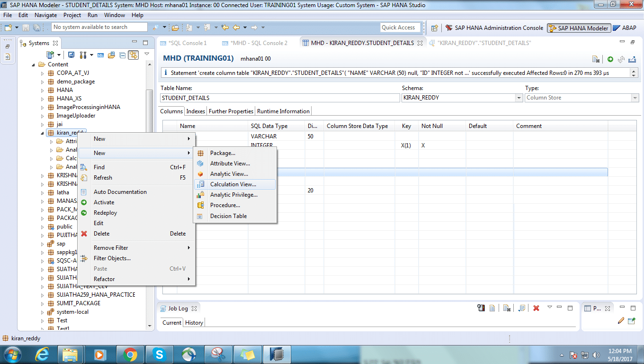Image resolution: width=644 pixels, height=364 pixels.
Task: Switch to *SQL Console 1 editor tab
Action: tap(184, 43)
